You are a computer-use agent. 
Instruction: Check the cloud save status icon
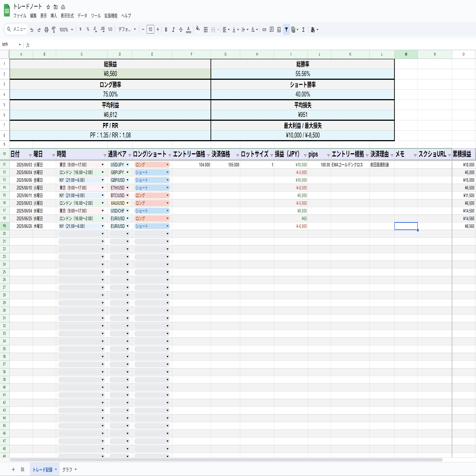63,7
